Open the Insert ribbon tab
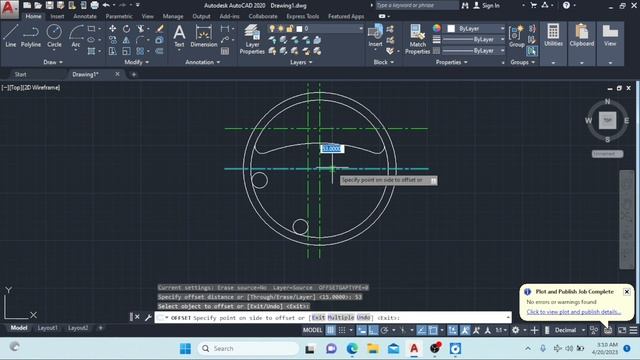The image size is (640, 360). 57,16
